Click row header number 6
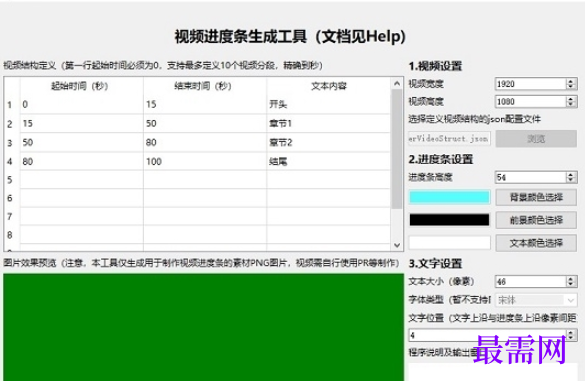This screenshot has height=381, width=585. (x=10, y=198)
